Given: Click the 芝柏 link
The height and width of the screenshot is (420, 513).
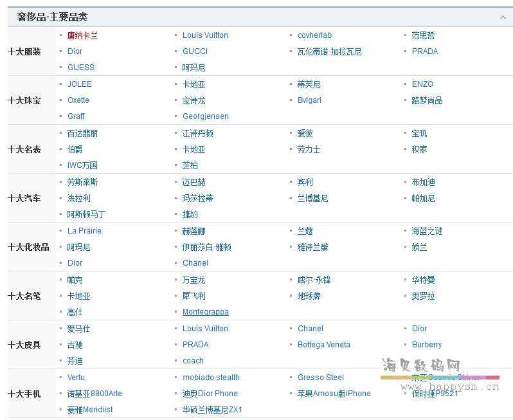Looking at the screenshot, I should tap(190, 165).
